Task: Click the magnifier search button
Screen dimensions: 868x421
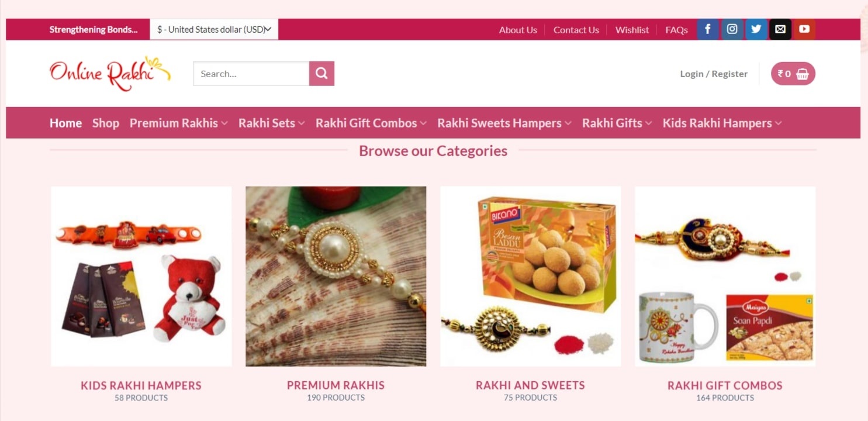Action: pos(321,74)
